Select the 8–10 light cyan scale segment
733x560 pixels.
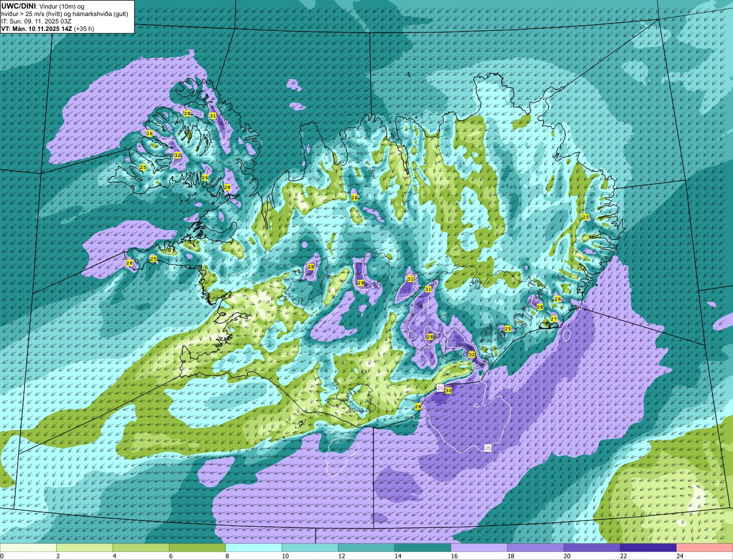click(x=254, y=547)
